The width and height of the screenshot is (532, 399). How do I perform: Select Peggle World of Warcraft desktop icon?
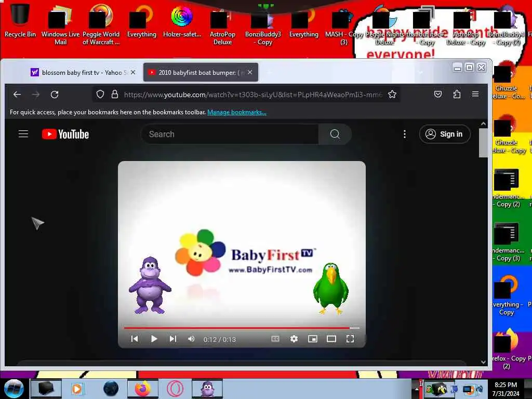tap(101, 25)
